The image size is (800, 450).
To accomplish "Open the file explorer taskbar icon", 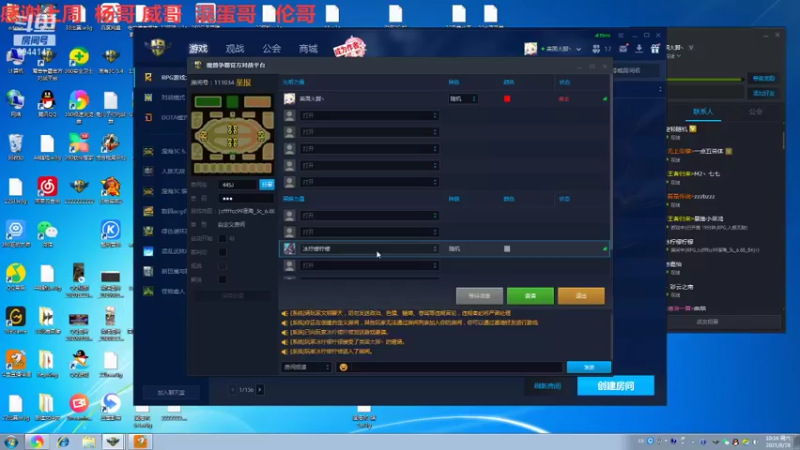I will pyautogui.click(x=89, y=441).
